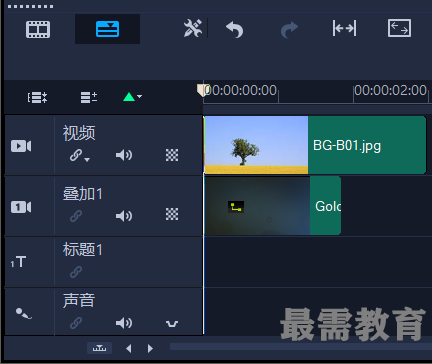Mute the Video track audio

[x=124, y=155]
